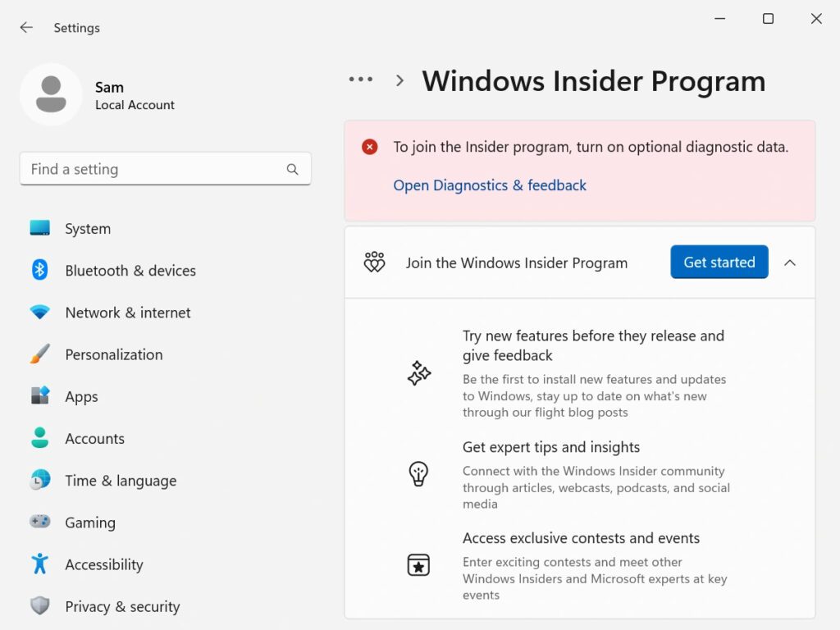Click the Find a setting search field
Image resolution: width=840 pixels, height=630 pixels.
(165, 168)
